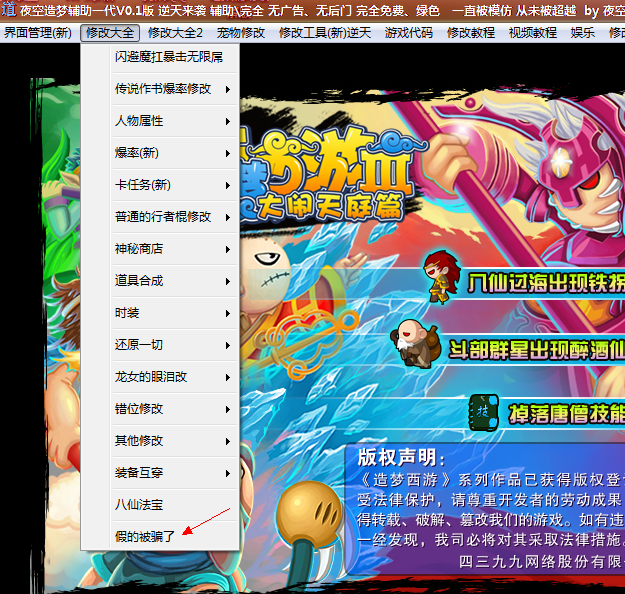
Task: Open the 界面管理(新) menu
Action: coord(38,33)
